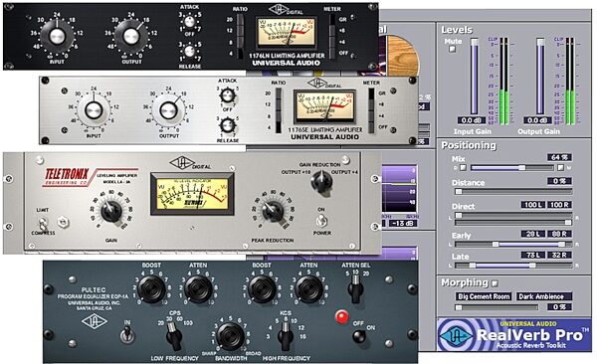Image resolution: width=597 pixels, height=364 pixels.
Task: Open the Big Cement Room preset selector
Action: 484,296
